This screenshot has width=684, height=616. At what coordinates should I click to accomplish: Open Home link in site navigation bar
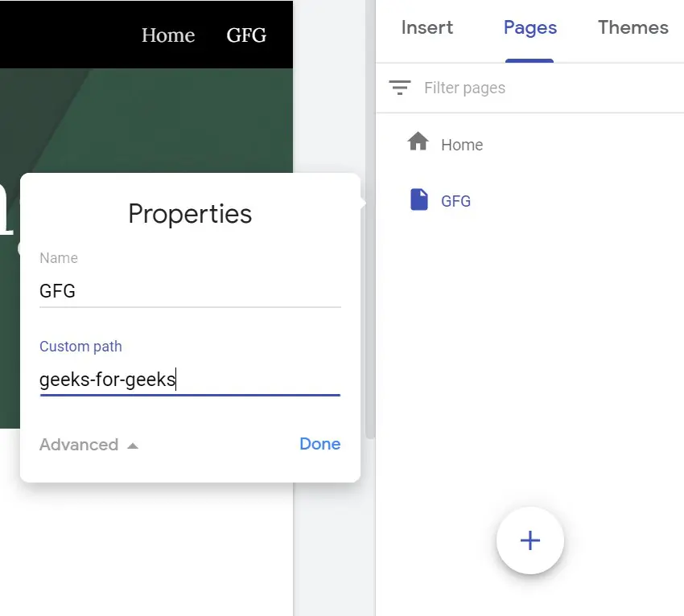(x=168, y=35)
